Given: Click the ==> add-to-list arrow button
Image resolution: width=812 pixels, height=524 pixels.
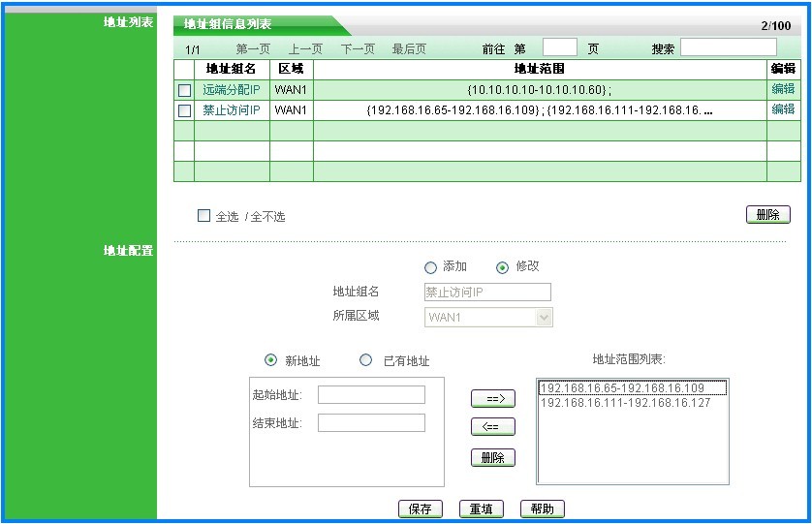Looking at the screenshot, I should 492,398.
